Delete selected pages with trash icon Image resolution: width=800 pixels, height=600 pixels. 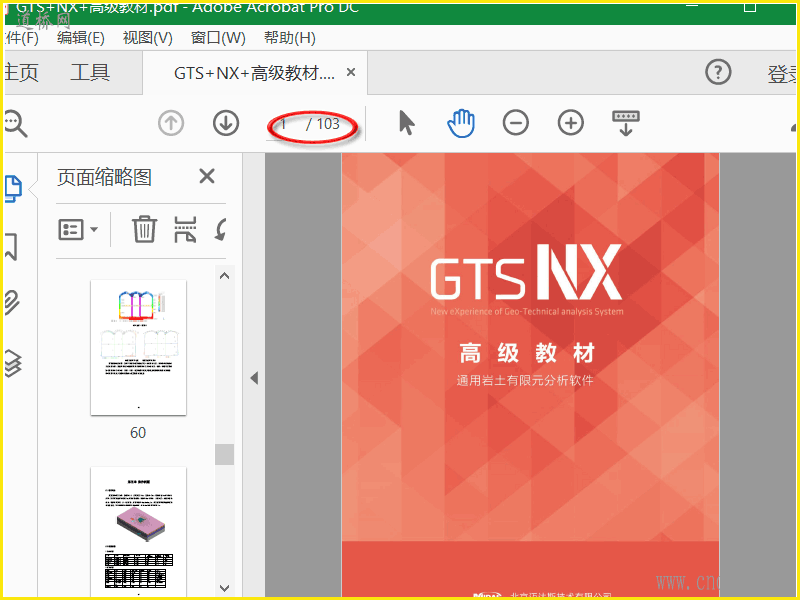click(x=144, y=229)
